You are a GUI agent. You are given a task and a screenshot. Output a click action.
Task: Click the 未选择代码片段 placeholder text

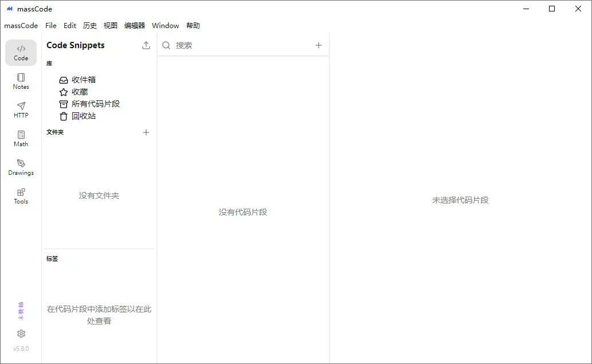point(460,200)
